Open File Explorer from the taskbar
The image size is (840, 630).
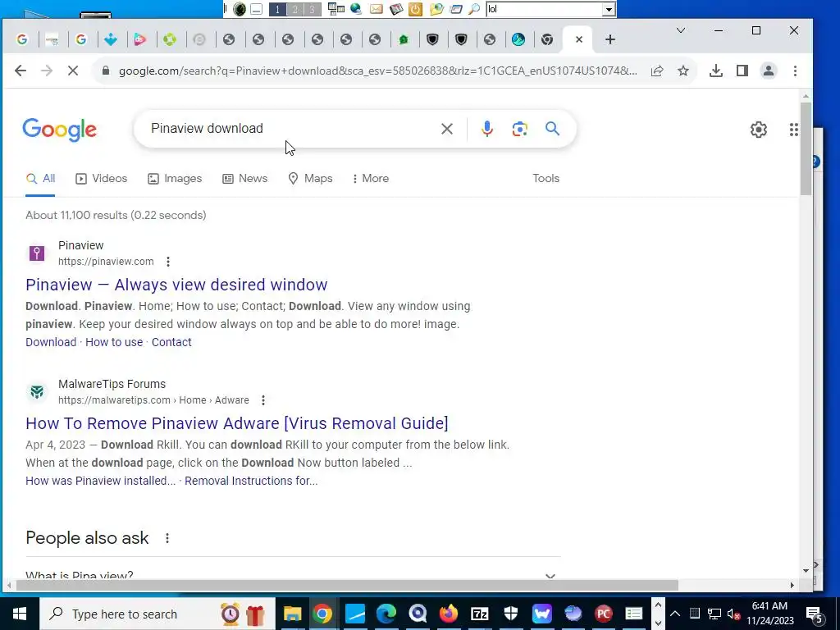[293, 614]
